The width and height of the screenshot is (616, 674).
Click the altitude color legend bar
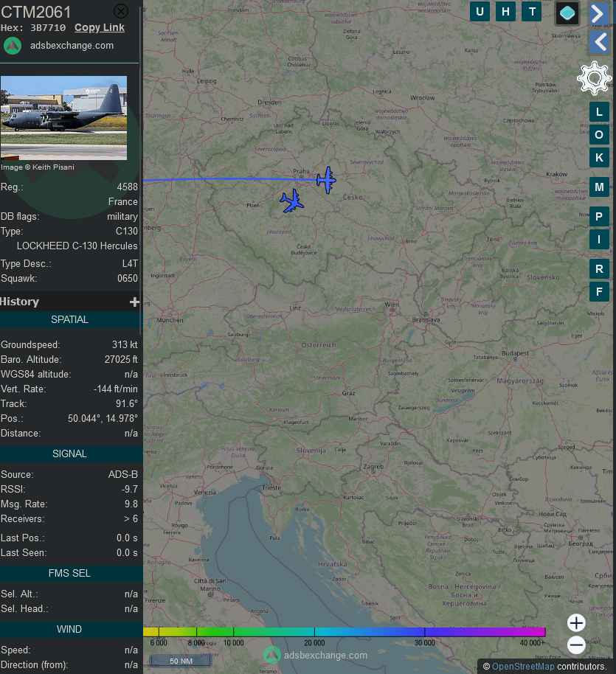pyautogui.click(x=344, y=632)
